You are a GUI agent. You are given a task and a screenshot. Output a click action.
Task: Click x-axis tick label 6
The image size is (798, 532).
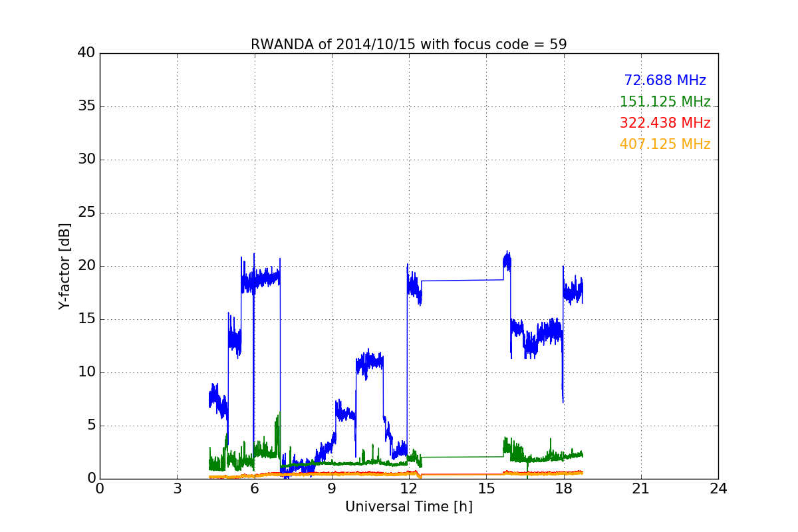[x=255, y=489]
